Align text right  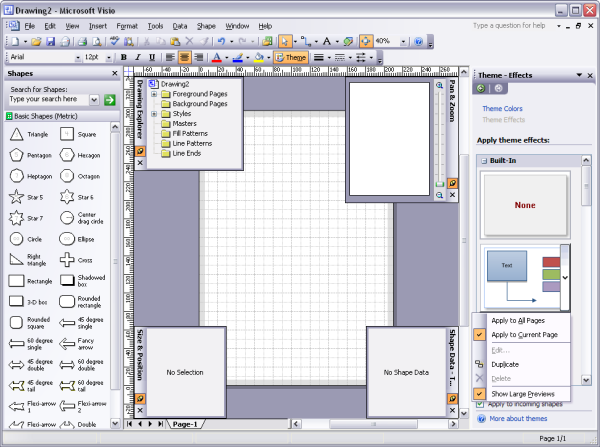click(198, 57)
